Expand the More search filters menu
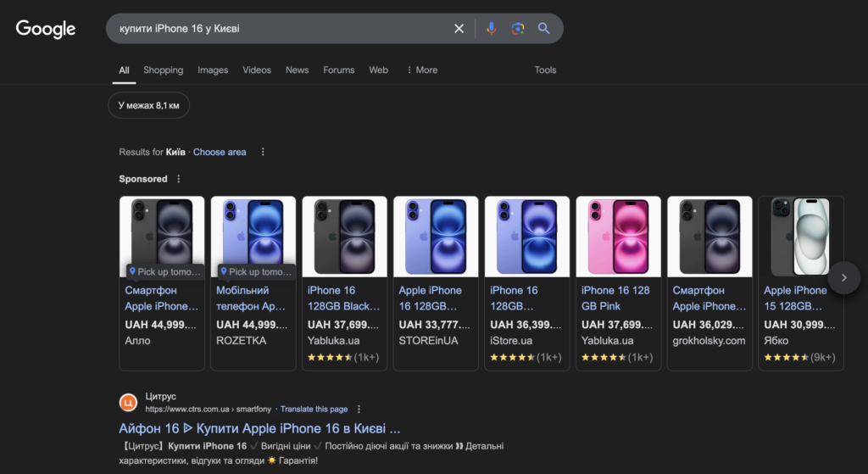868x474 pixels. click(421, 70)
